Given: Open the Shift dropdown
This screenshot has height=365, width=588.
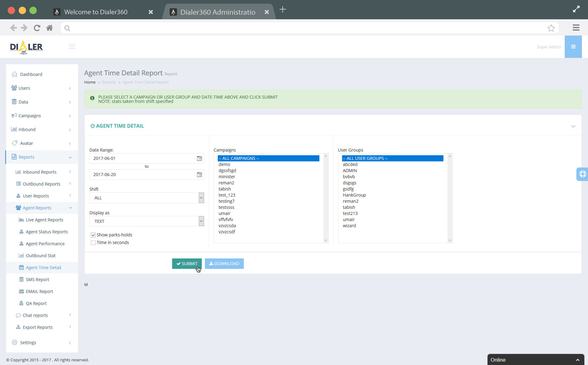Looking at the screenshot, I should tap(201, 198).
